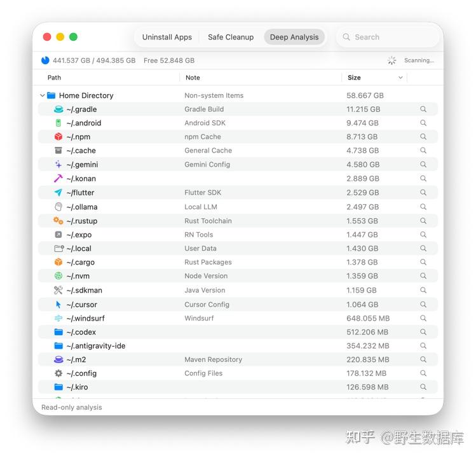Click the "Gemini Config" note

(x=207, y=164)
